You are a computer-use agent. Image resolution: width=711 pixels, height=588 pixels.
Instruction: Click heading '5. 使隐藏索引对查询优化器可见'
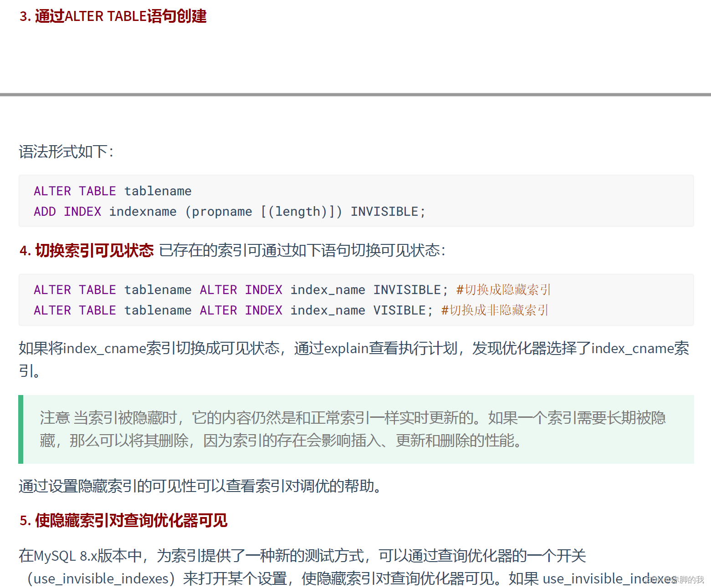(123, 520)
